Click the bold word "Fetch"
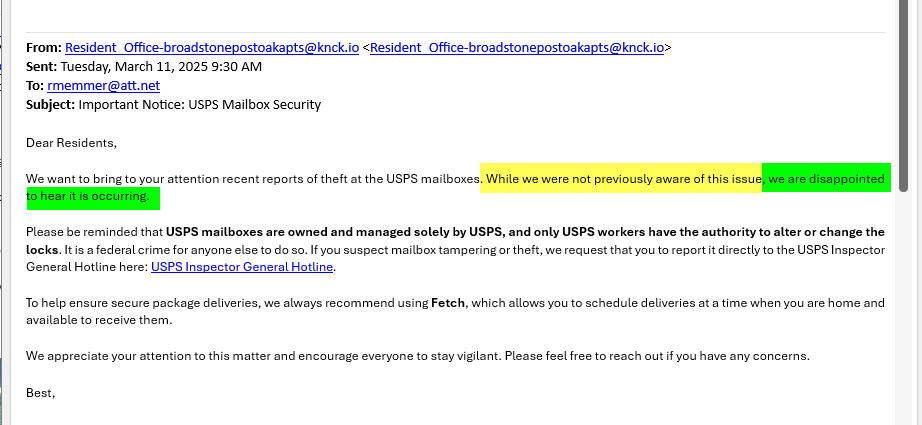This screenshot has width=922, height=425. pyautogui.click(x=447, y=302)
